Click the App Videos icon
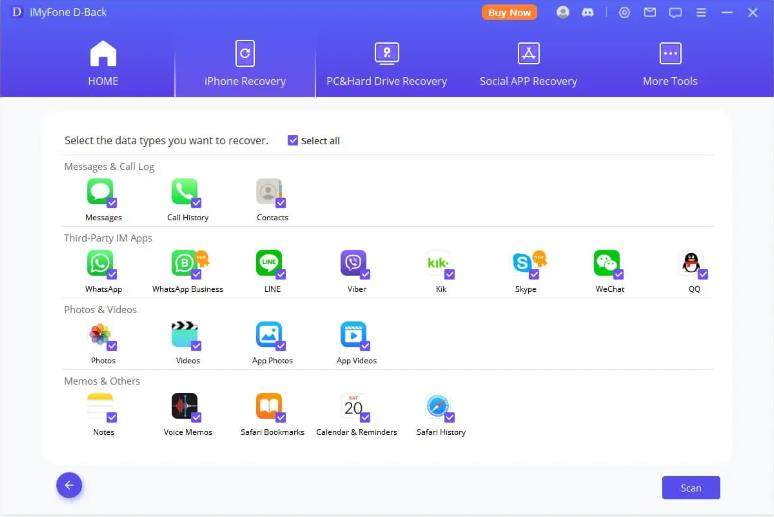 pos(353,334)
